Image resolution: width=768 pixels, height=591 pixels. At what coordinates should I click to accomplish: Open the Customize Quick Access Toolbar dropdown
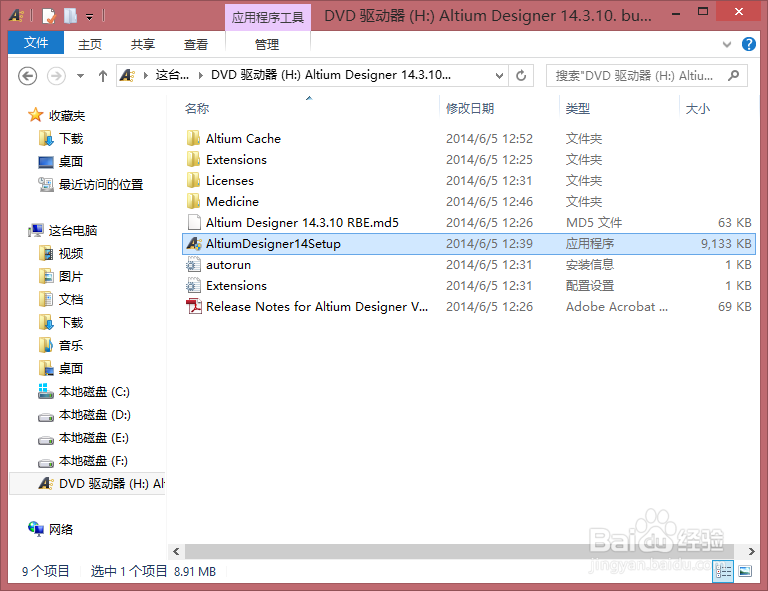tap(90, 17)
